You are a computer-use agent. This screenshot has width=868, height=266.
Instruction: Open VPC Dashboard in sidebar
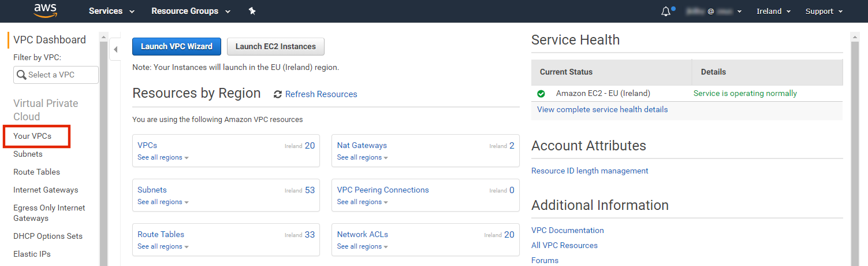pyautogui.click(x=50, y=40)
